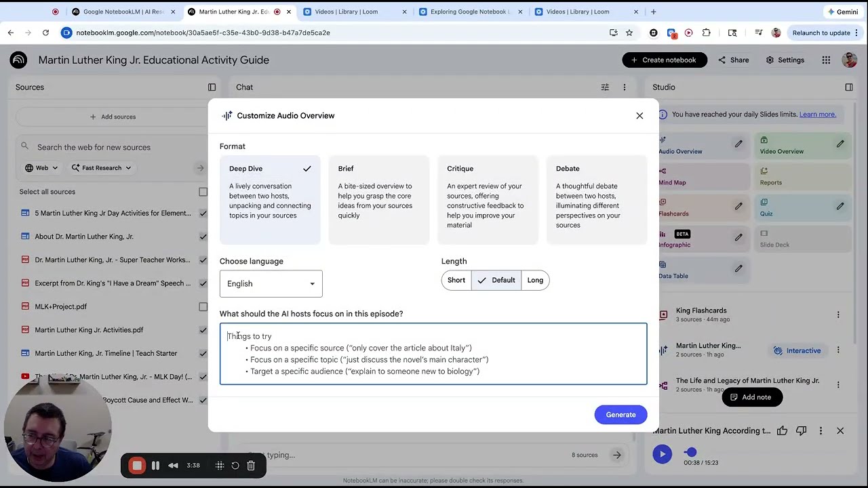Check the MLK+Project.pdf source checkbox

click(x=203, y=307)
